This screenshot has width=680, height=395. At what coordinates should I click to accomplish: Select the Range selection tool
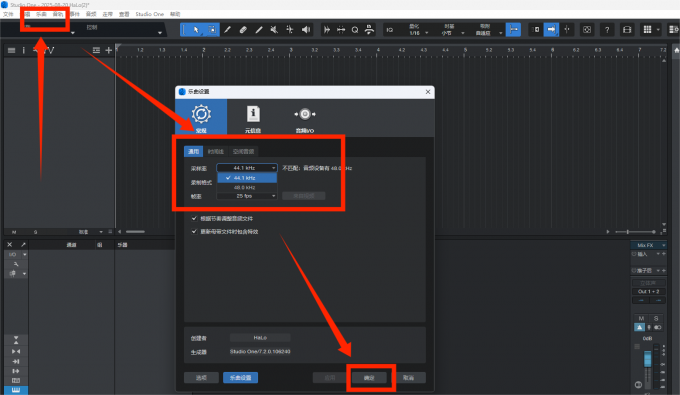212,29
